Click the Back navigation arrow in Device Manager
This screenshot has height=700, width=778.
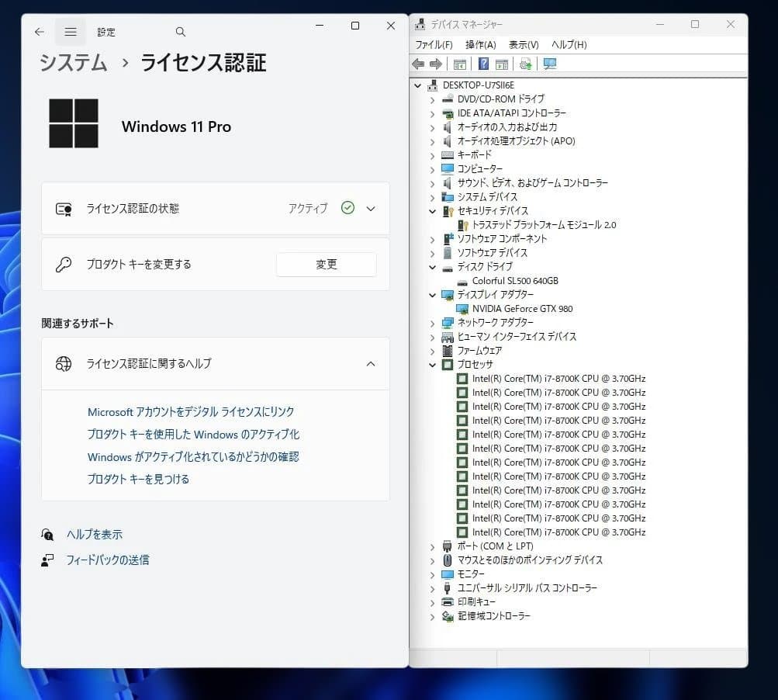pyautogui.click(x=419, y=64)
